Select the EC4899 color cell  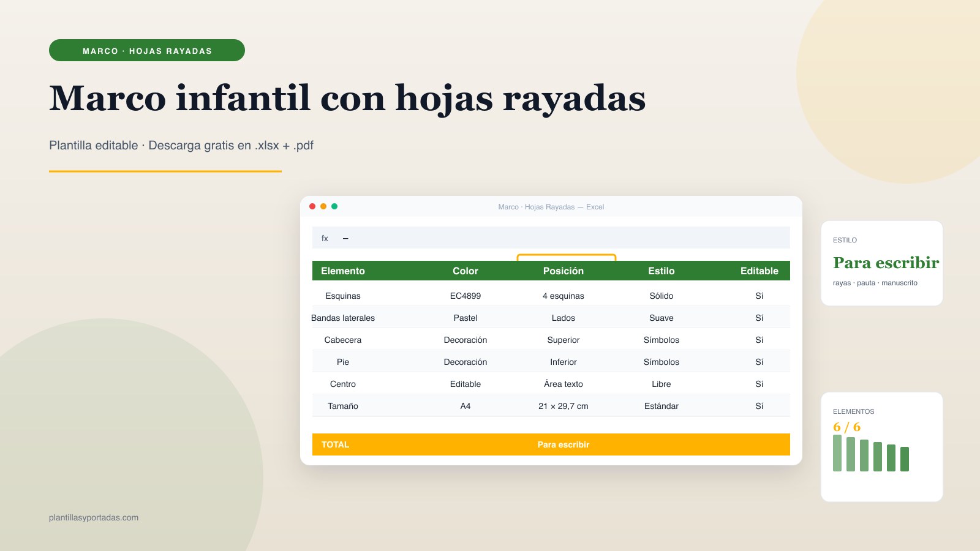point(466,296)
